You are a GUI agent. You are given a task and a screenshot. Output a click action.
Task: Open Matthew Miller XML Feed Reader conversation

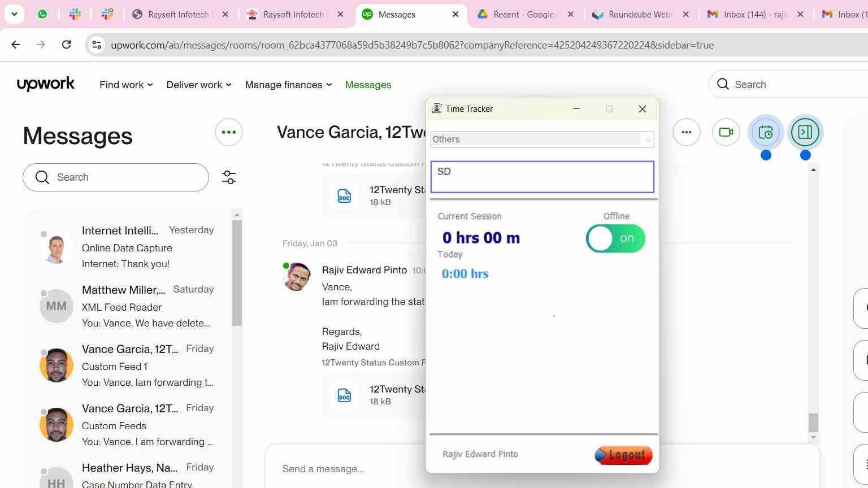[128, 306]
